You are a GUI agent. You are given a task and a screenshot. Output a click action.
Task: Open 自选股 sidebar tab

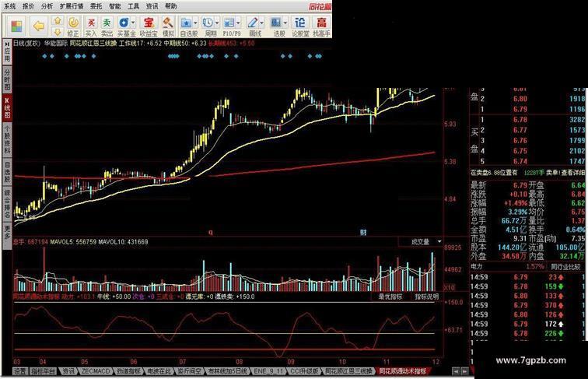(7, 172)
